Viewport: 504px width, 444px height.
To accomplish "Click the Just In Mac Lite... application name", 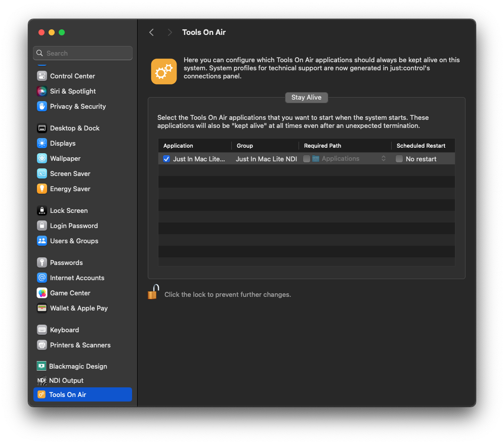I will 199,159.
